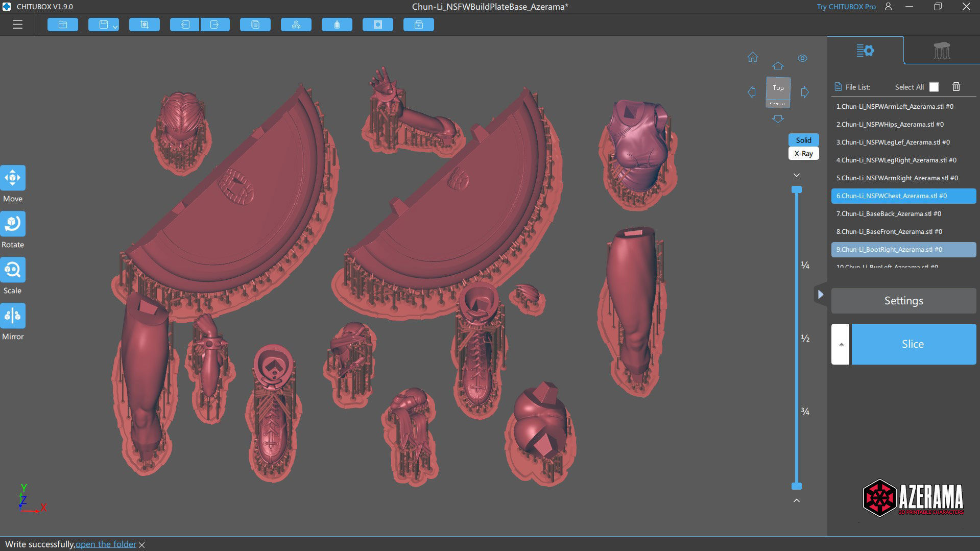Dismiss the Write successfully message
The image size is (980, 551).
coord(142,545)
